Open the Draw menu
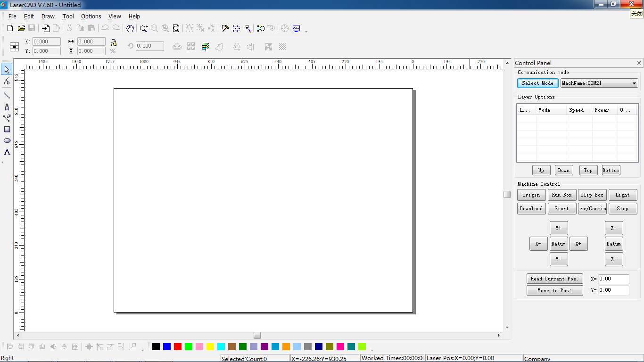This screenshot has height=362, width=644. pos(48,16)
